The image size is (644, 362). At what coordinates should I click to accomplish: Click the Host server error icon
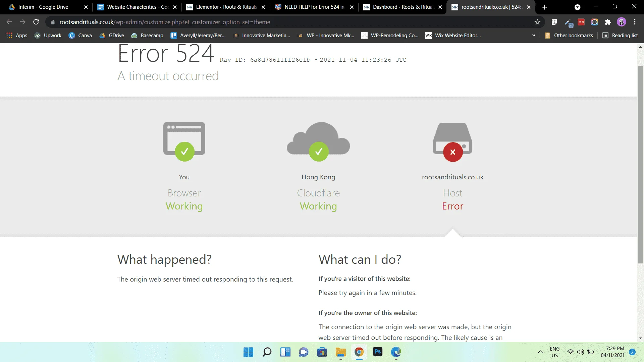pyautogui.click(x=452, y=142)
